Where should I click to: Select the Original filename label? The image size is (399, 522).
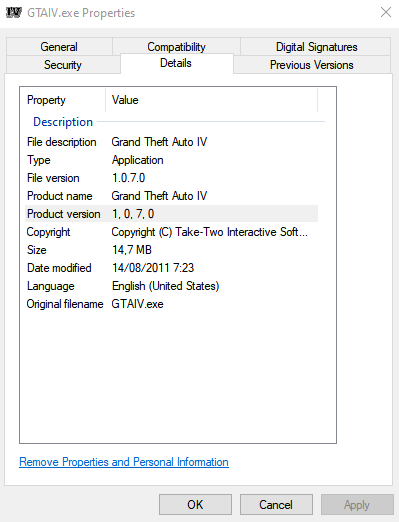click(x=65, y=304)
